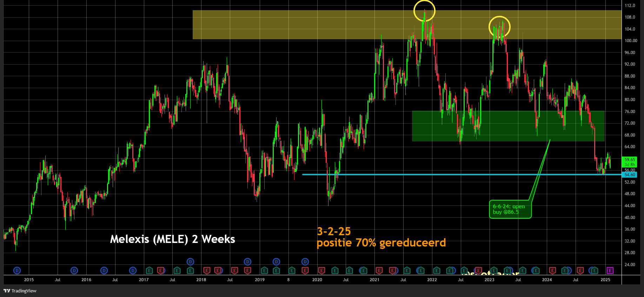Click the 40.00 price axis label
The height and width of the screenshot is (297, 644).
tap(630, 218)
